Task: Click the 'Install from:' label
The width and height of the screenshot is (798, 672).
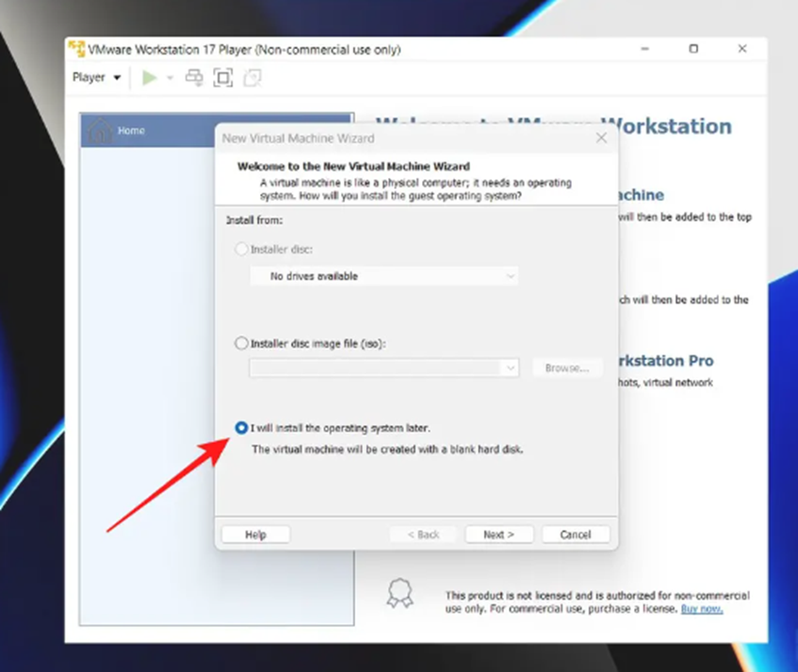Action: pyautogui.click(x=254, y=221)
